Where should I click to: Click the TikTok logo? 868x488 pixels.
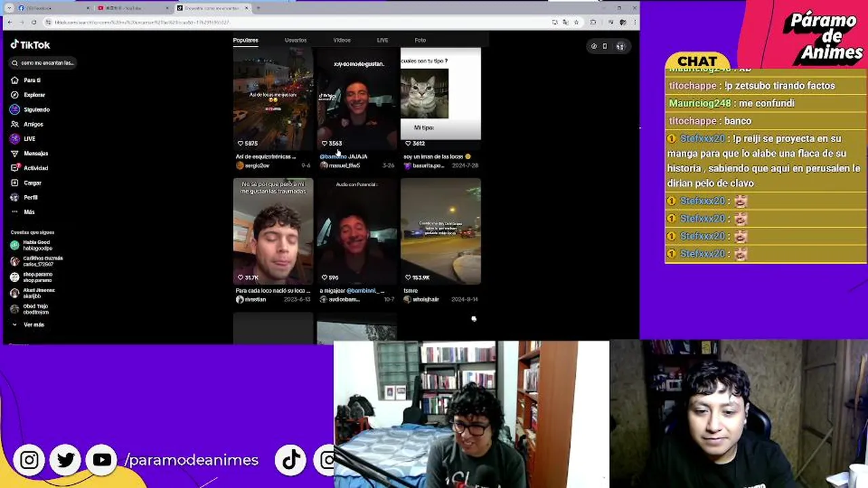[30, 45]
